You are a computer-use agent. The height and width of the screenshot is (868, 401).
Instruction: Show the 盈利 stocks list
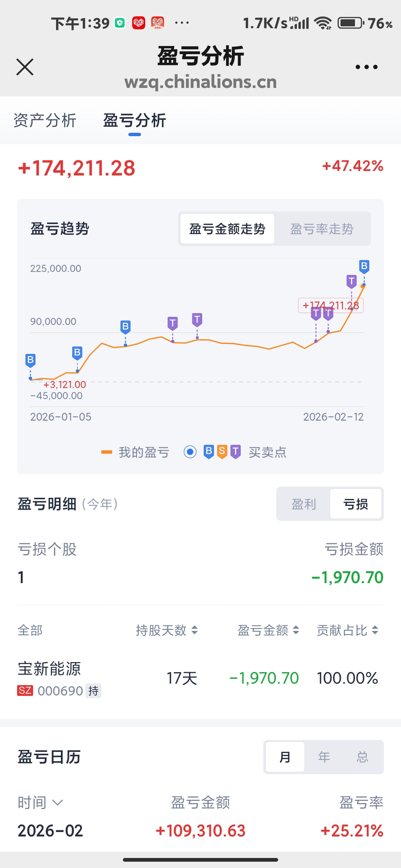(304, 504)
